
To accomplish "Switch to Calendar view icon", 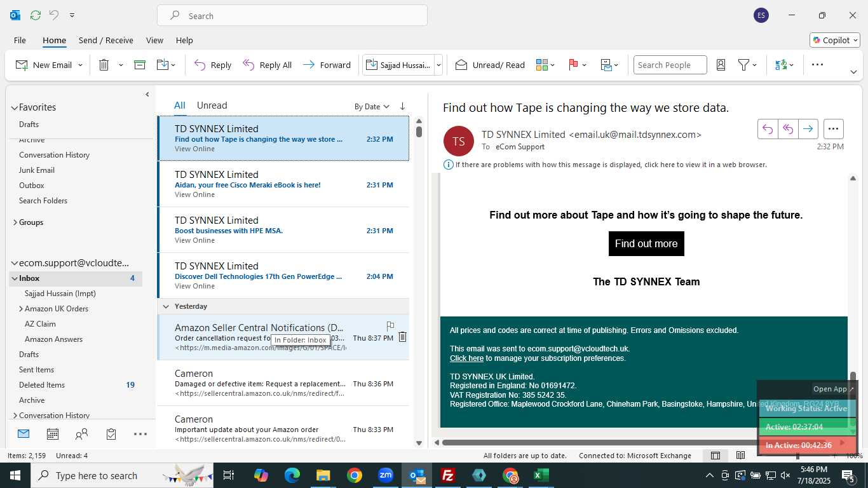I will click(53, 434).
